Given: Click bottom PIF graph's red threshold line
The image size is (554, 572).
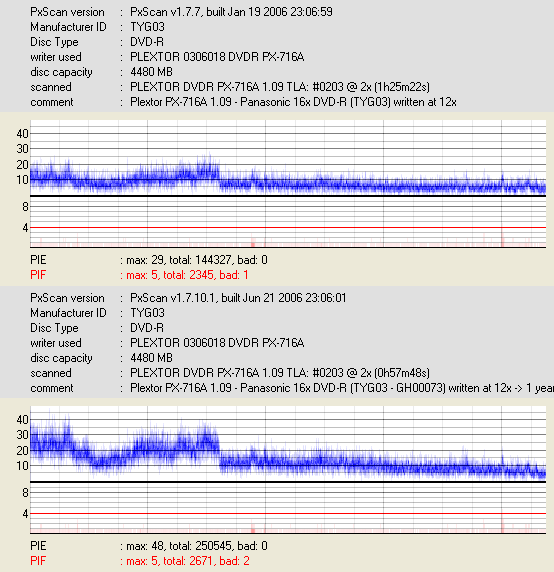Looking at the screenshot, I should (x=288, y=513).
